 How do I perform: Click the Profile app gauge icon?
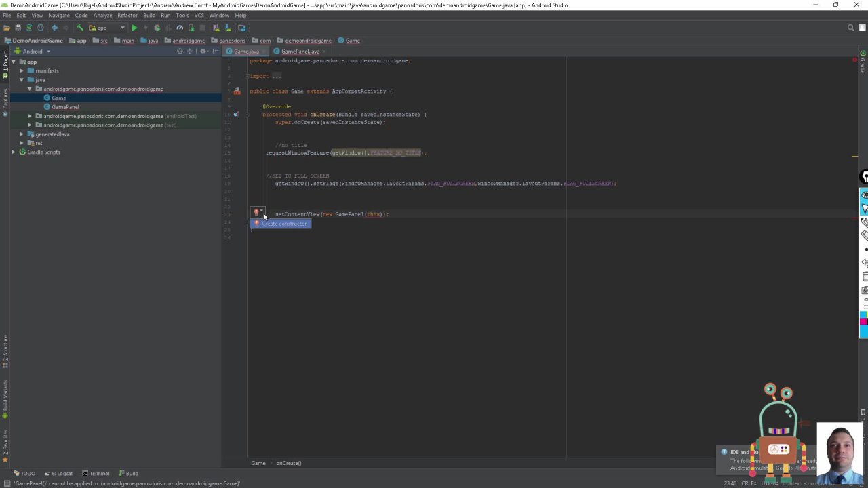(x=180, y=28)
